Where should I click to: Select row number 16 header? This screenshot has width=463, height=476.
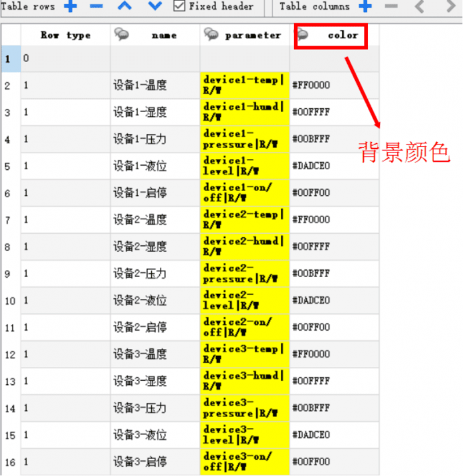pos(10,462)
